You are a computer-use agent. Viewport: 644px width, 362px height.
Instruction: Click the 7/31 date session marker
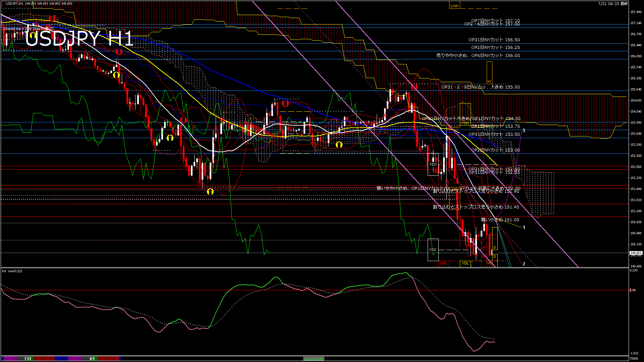[x=28, y=359]
